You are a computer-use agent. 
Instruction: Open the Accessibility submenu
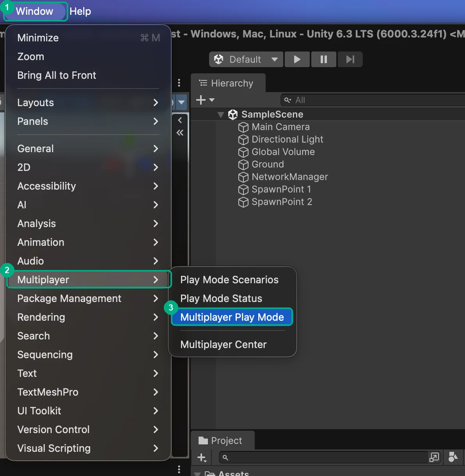(88, 186)
